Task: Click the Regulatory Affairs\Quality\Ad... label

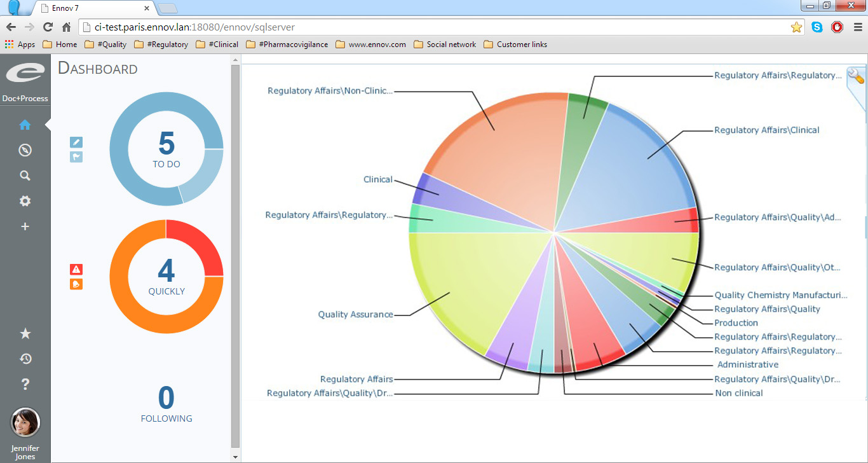Action: (x=778, y=217)
